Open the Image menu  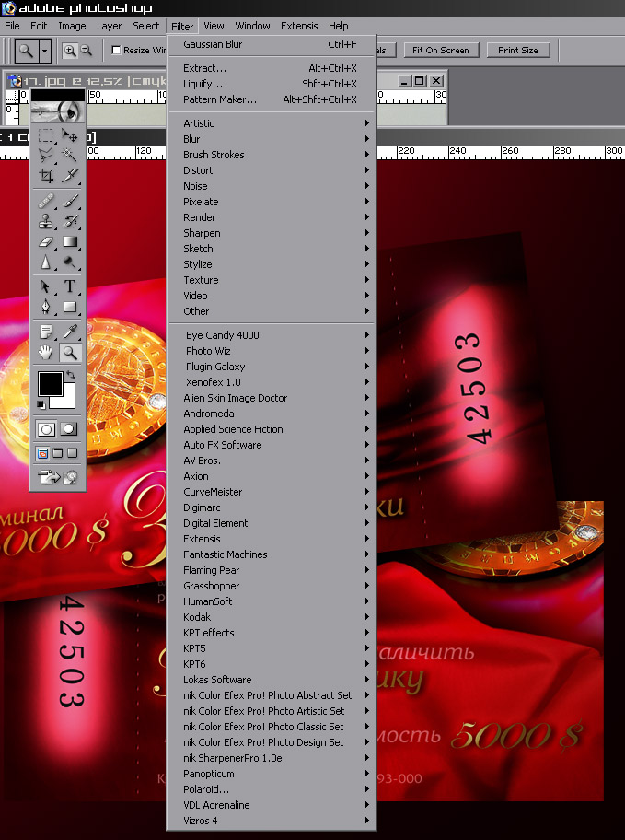(x=72, y=26)
